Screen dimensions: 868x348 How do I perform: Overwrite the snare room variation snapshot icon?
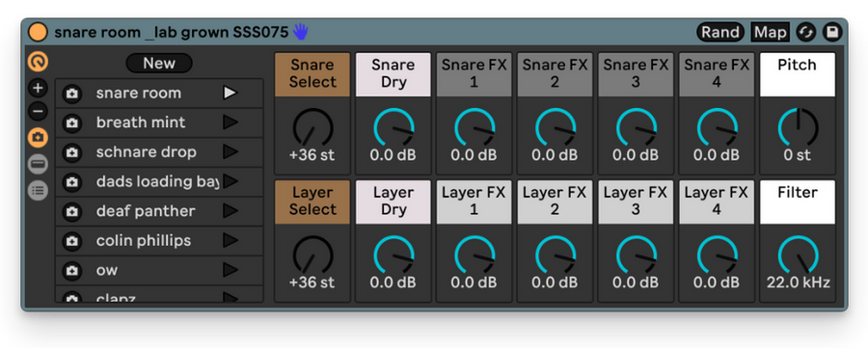[71, 94]
